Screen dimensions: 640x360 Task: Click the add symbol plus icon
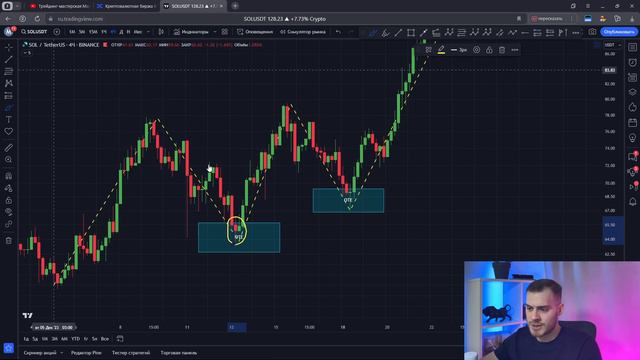57,32
